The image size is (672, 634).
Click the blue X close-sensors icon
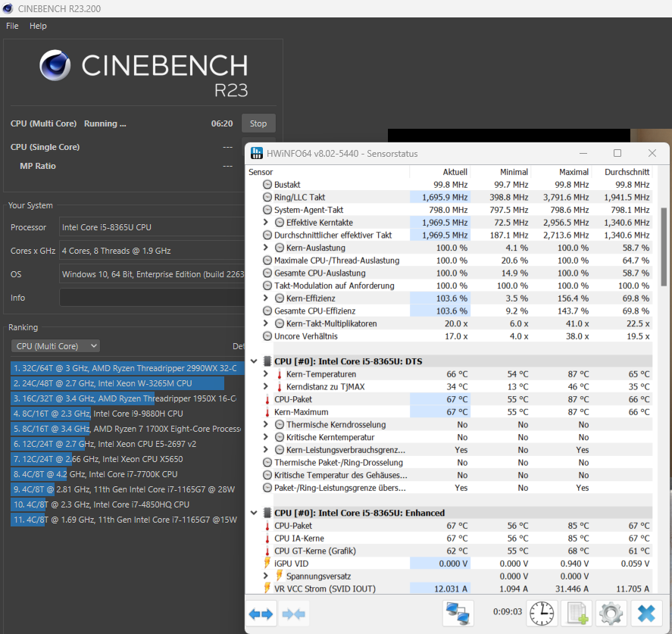click(x=646, y=614)
